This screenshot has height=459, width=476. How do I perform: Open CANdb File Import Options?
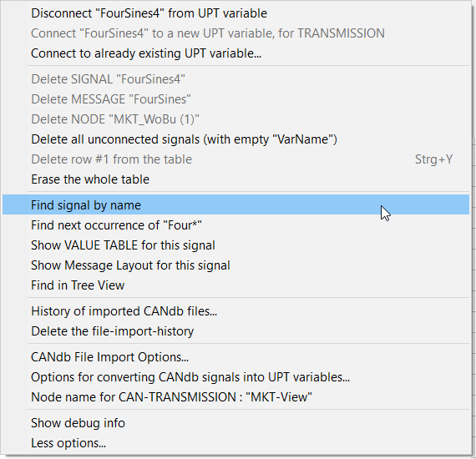click(x=235, y=357)
